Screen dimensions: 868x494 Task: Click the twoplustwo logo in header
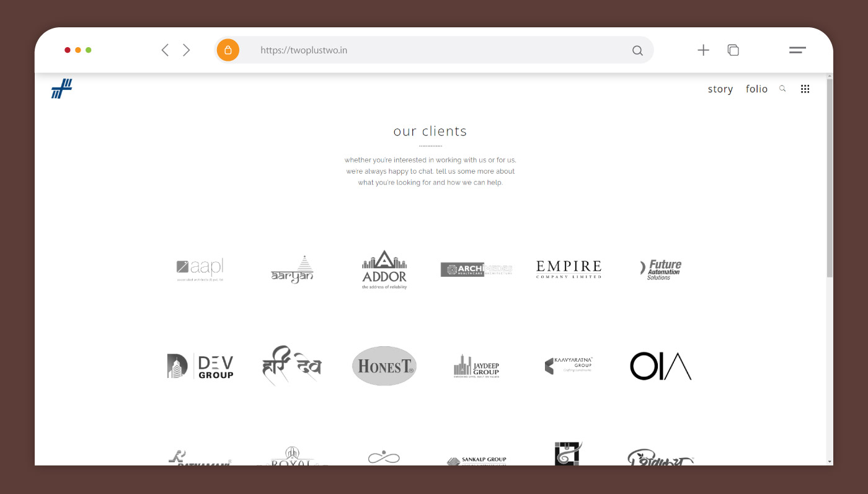[x=61, y=89]
